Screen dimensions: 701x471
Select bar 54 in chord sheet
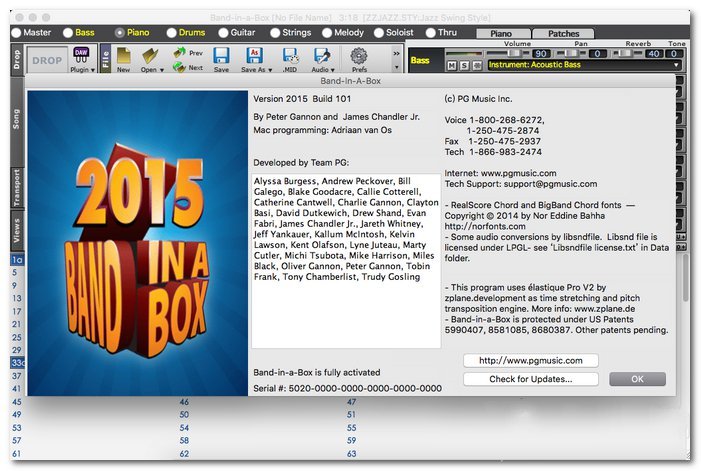tap(184, 428)
